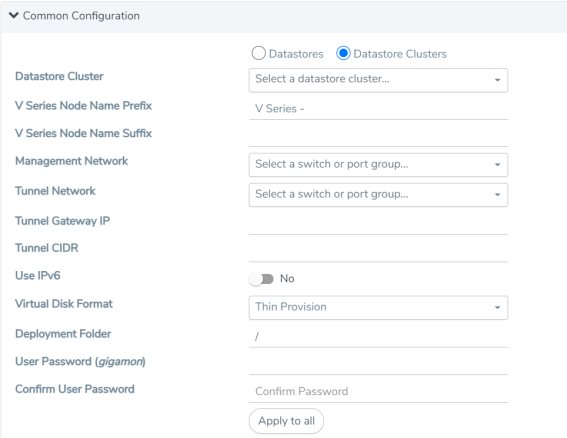This screenshot has height=438, width=567.
Task: Open the Virtual Disk Format dropdown
Action: coord(378,308)
